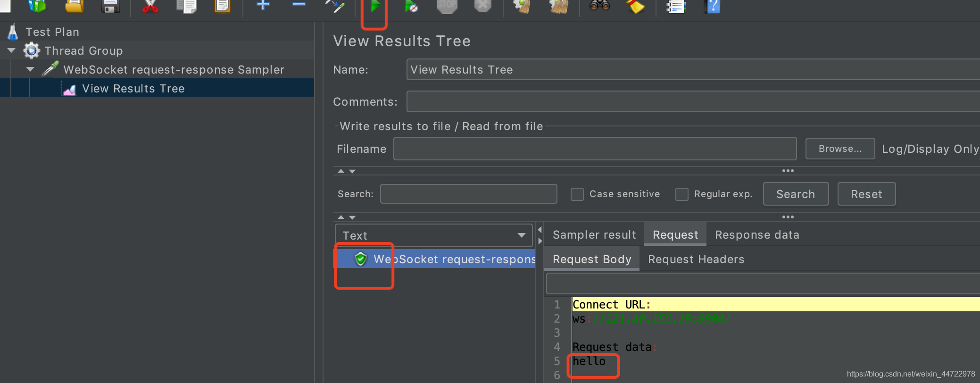The height and width of the screenshot is (383, 980).
Task: Click the Reset button
Action: point(866,194)
